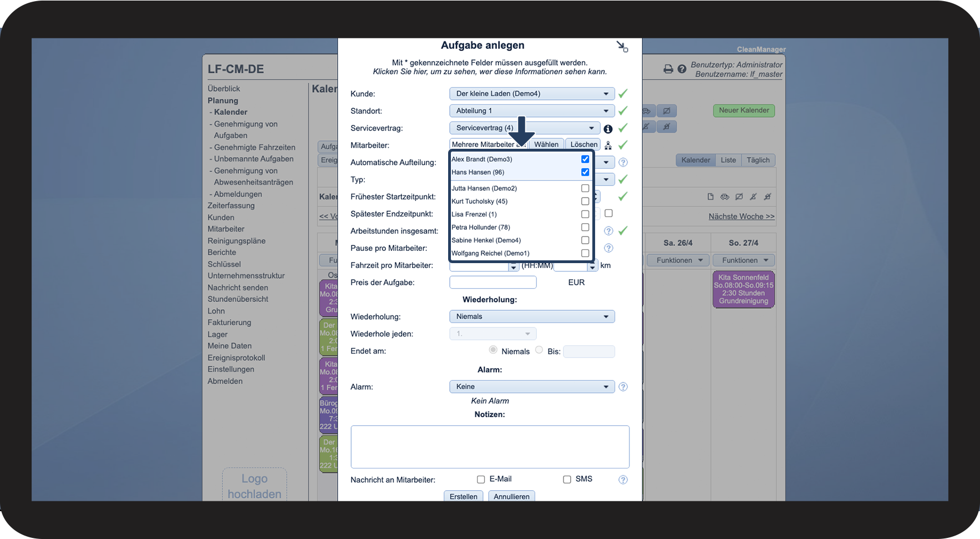Switch to Liste view tab
980x539 pixels.
point(728,160)
